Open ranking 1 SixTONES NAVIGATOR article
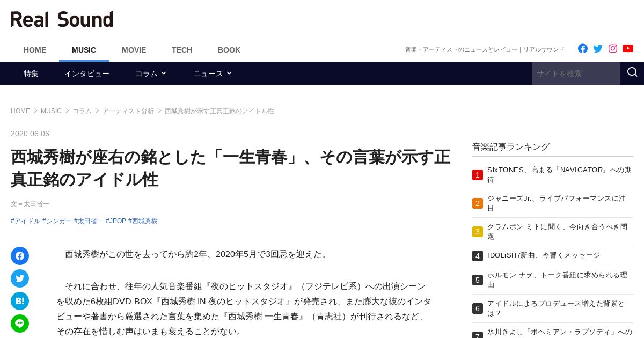Screen dimensions: 644x338 click(560, 175)
